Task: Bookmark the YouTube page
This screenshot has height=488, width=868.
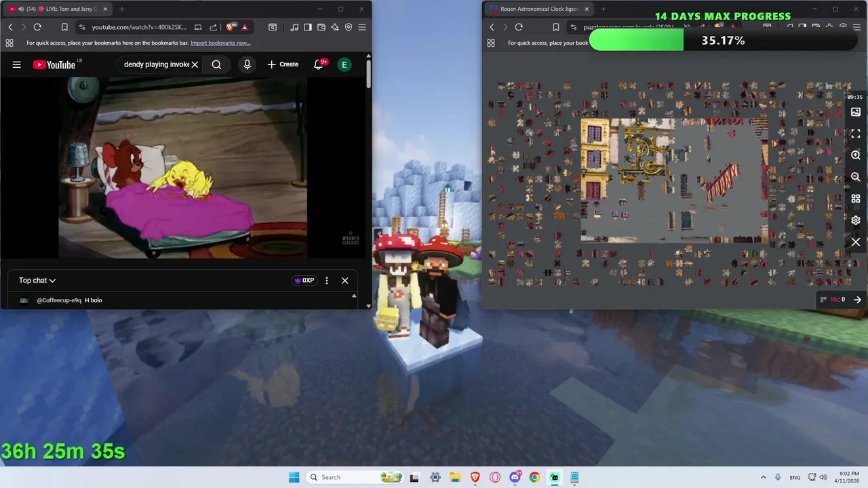Action: 64,27
